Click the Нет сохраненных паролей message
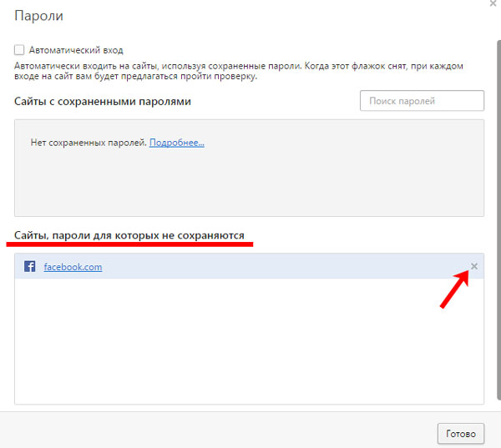 89,143
